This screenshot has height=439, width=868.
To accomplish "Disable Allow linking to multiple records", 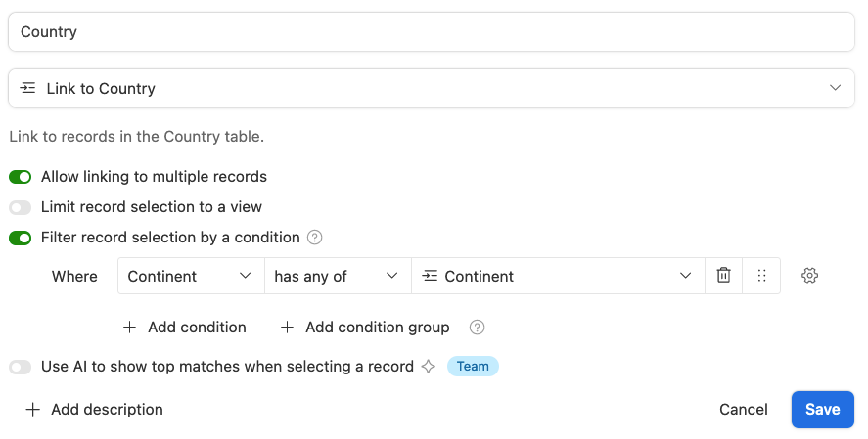I will coord(20,177).
